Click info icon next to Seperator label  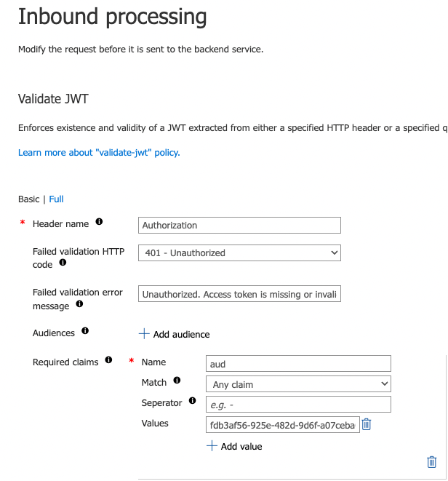point(192,401)
